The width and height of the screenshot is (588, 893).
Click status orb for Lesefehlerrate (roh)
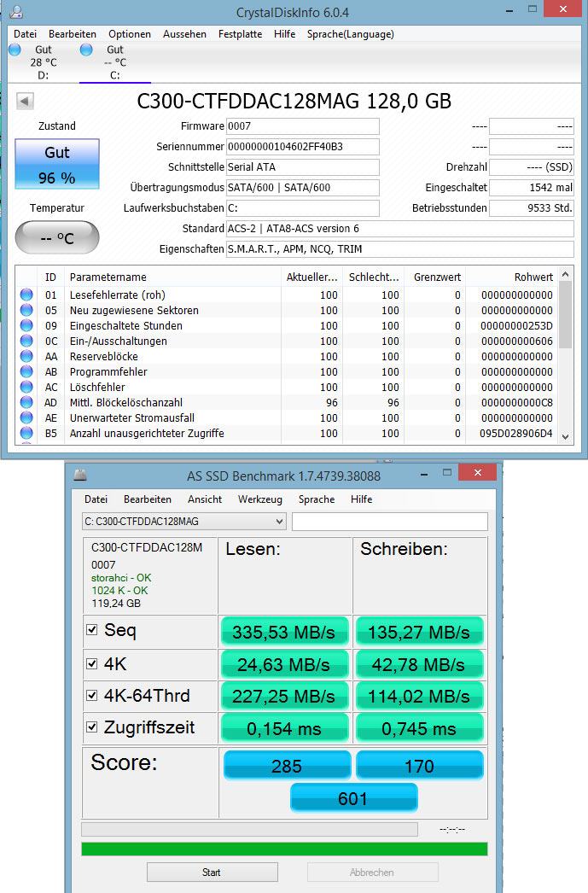coord(26,295)
